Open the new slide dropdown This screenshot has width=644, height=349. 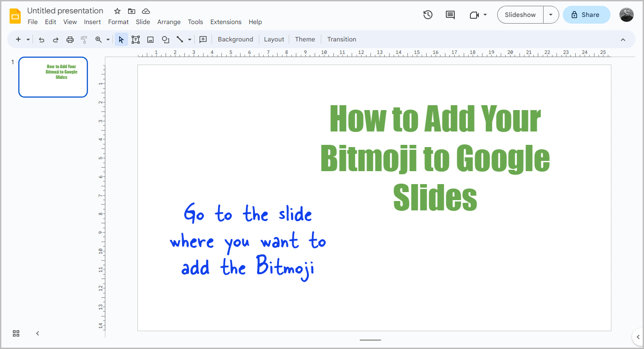click(28, 39)
